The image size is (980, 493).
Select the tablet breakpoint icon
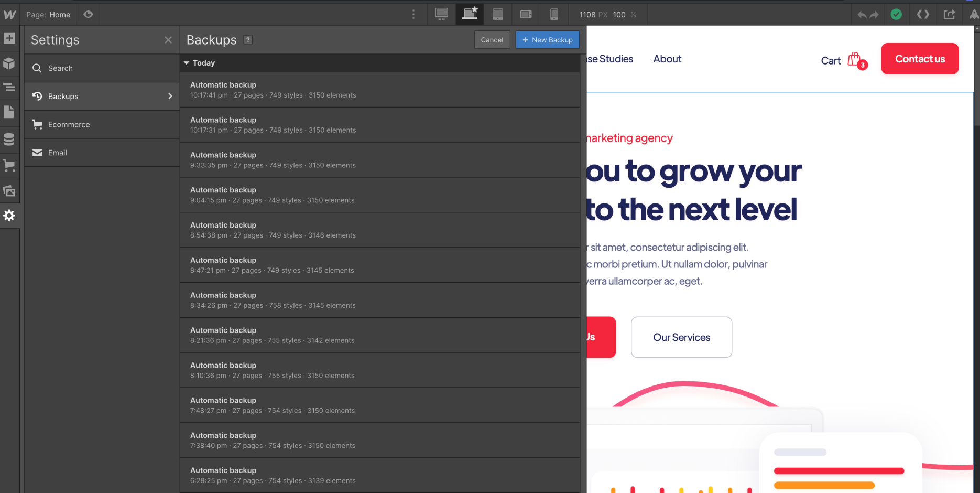497,14
